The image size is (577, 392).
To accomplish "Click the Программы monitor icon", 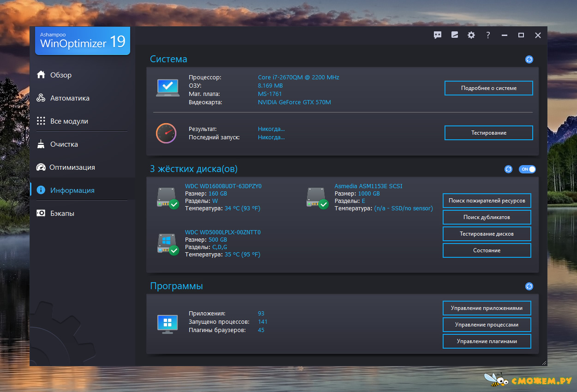I will pyautogui.click(x=167, y=324).
